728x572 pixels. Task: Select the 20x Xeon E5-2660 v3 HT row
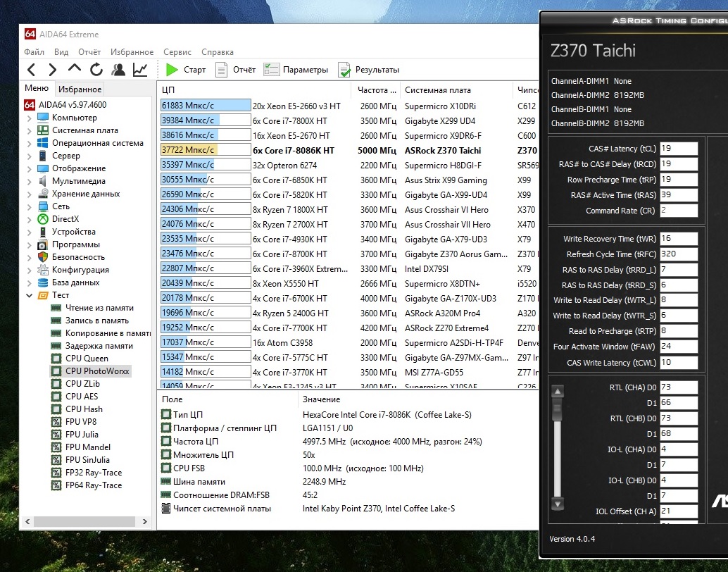tap(349, 106)
